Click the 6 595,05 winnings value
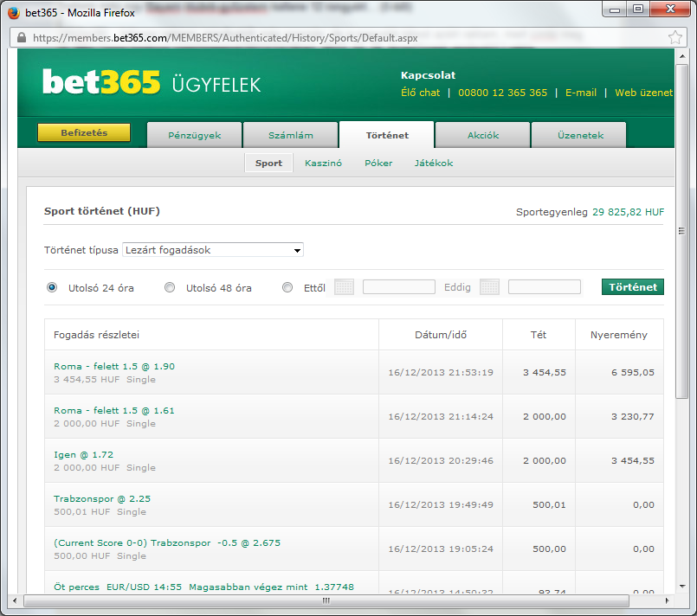Viewport: 697px width, 616px height. pyautogui.click(x=633, y=372)
